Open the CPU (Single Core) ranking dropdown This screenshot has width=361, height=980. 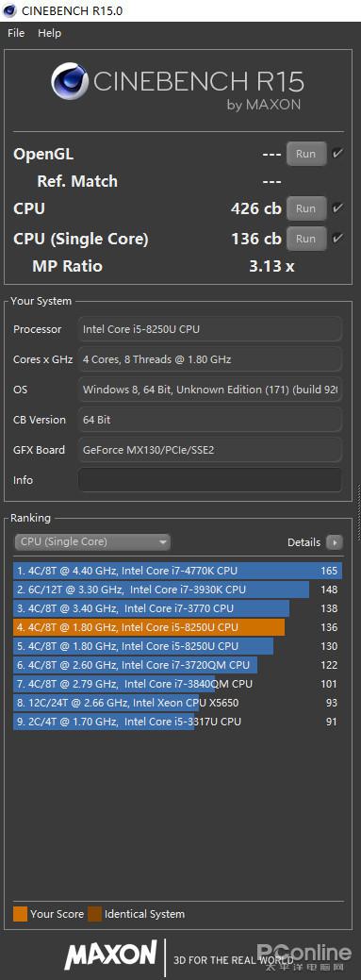coord(92,541)
